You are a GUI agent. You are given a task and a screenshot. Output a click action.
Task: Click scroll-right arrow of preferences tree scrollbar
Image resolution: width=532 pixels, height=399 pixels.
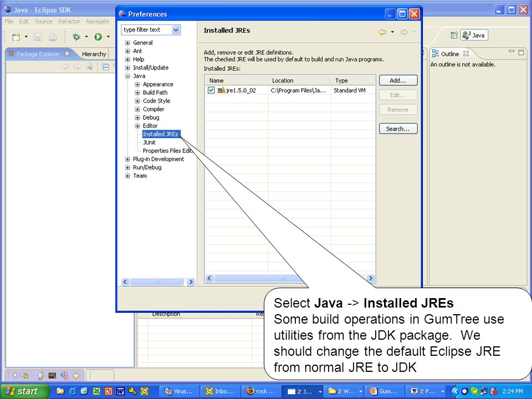click(191, 282)
